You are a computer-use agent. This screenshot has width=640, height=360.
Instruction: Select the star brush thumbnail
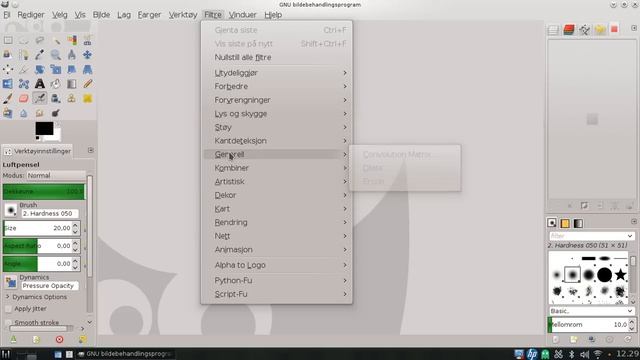[620, 275]
